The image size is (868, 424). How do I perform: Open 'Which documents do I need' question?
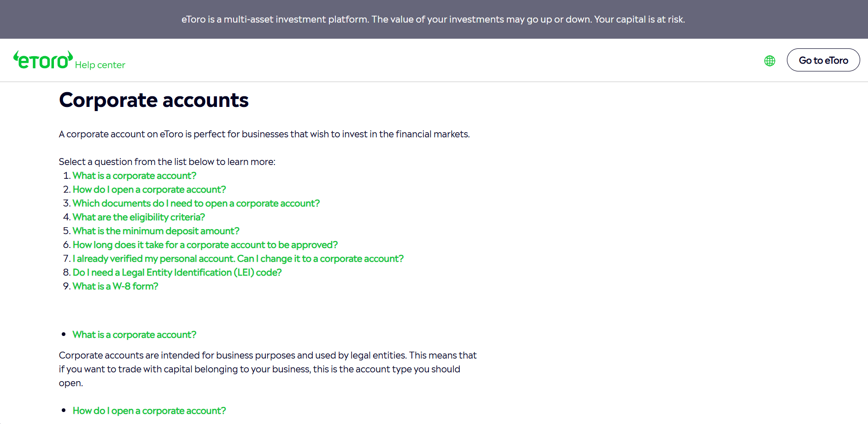[x=196, y=203]
